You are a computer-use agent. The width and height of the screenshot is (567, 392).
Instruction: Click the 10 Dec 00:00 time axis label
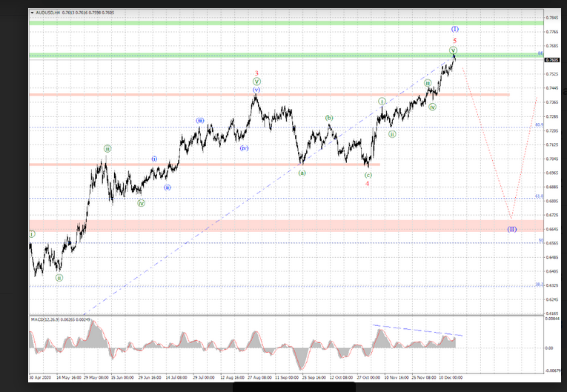[452, 376]
